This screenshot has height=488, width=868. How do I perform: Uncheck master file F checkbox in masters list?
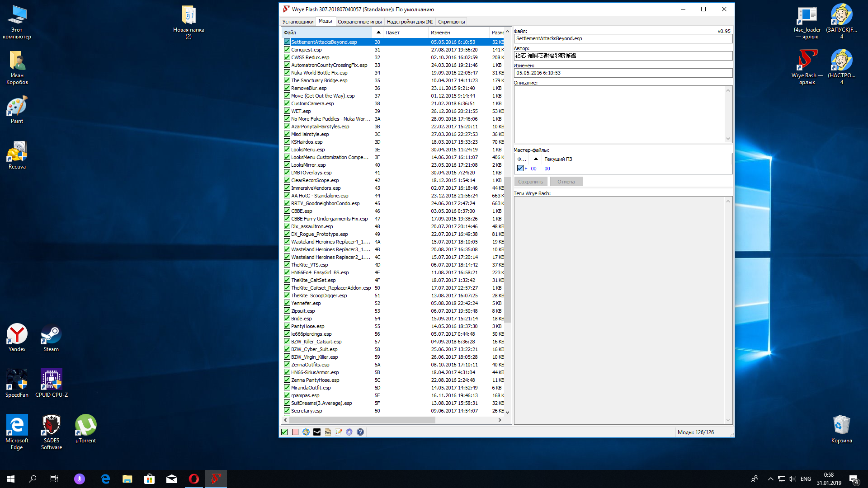click(x=520, y=169)
